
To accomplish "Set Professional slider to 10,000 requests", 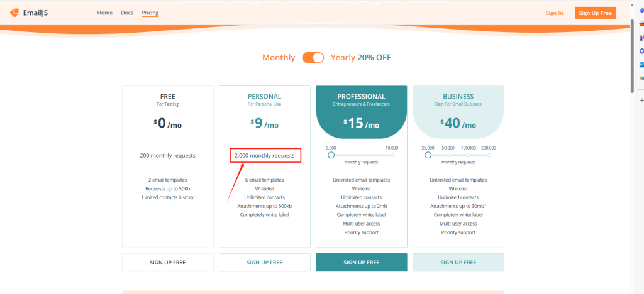I will 392,155.
